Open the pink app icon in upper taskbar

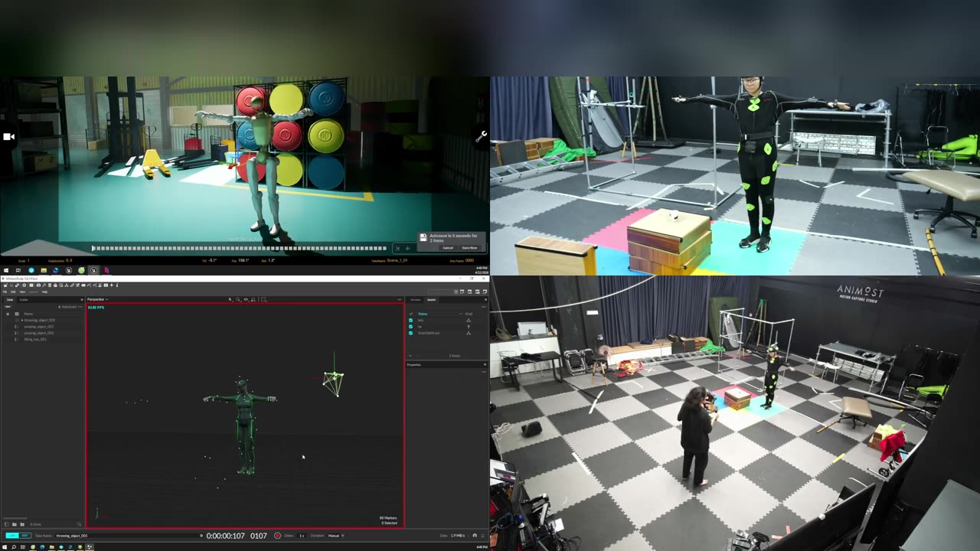pos(106,270)
